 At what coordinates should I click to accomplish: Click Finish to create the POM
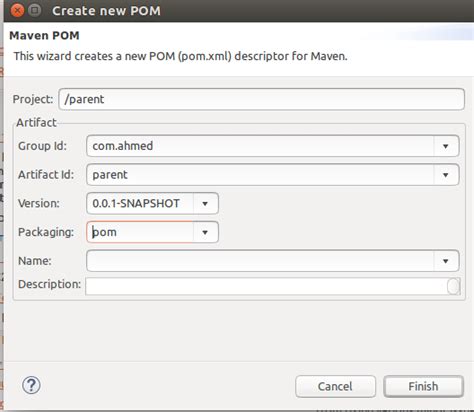[423, 386]
